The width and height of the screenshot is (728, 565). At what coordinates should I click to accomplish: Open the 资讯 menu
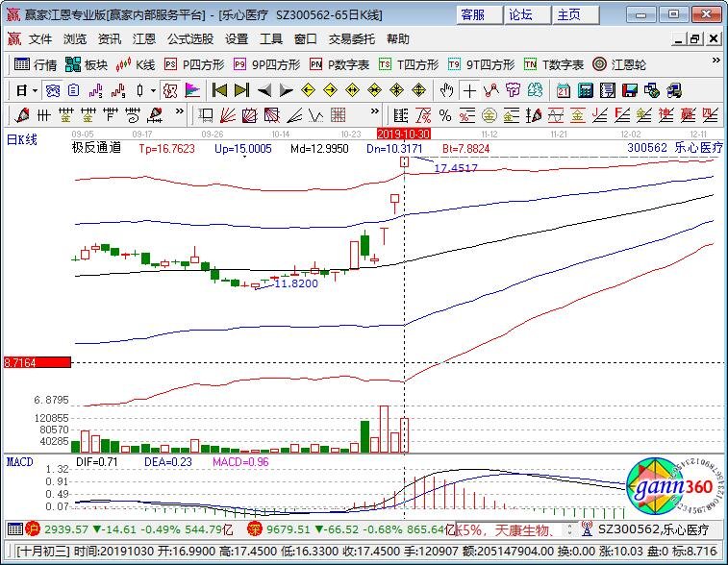(x=109, y=39)
